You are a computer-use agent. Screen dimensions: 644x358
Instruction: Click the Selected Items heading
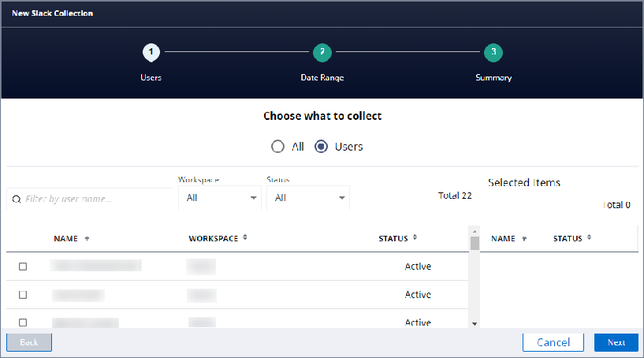pos(524,182)
